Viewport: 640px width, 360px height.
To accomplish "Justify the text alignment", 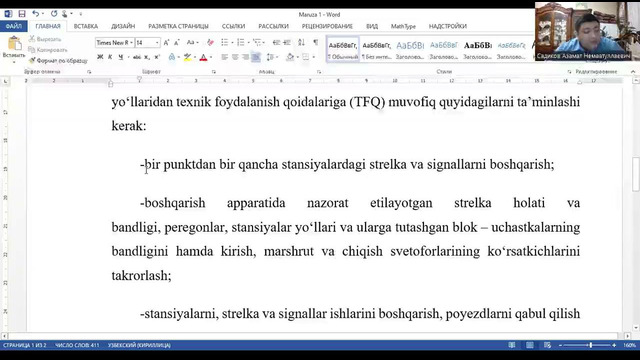I will click(x=256, y=57).
